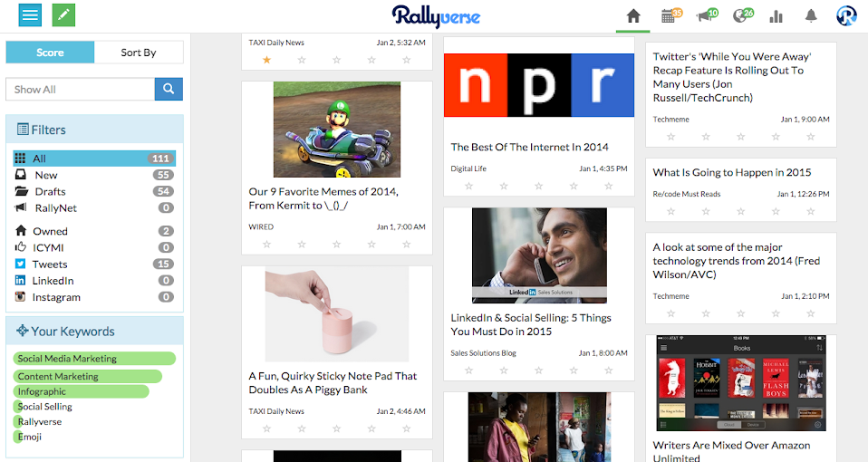
Task: Click the blue search magnifier button
Action: pos(169,89)
